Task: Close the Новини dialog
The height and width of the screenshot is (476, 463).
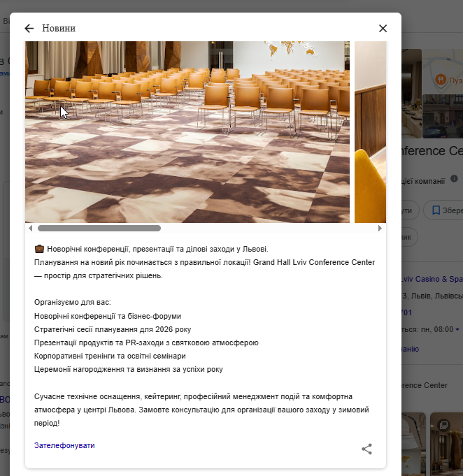Action: point(383,28)
